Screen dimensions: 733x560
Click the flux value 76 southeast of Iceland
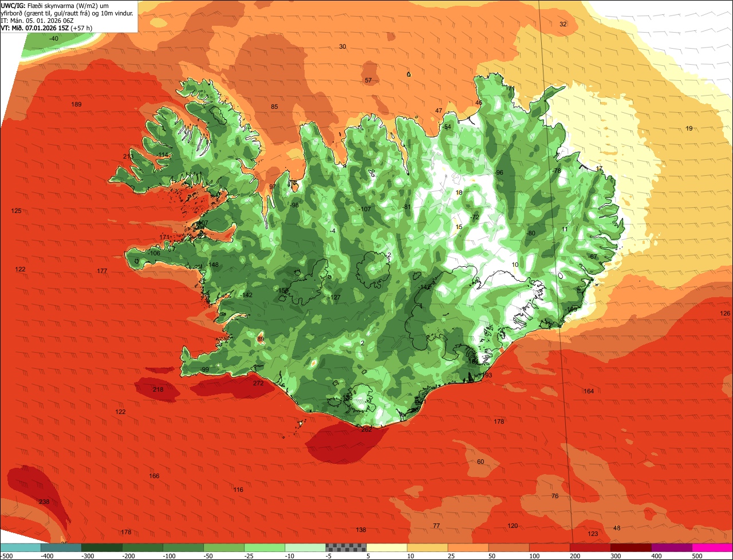click(554, 496)
